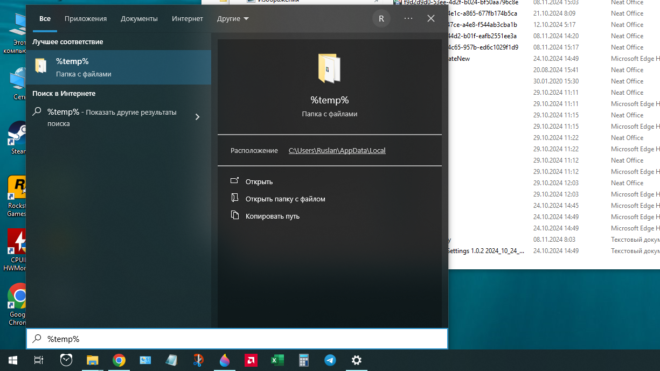Open CPUID HWMonitor desktop shortcut

click(17, 250)
